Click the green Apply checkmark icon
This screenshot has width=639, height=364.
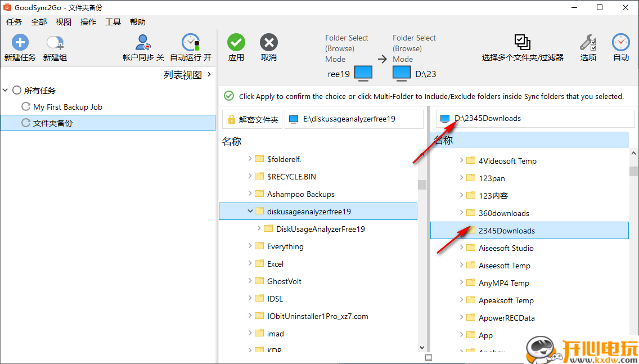(236, 43)
